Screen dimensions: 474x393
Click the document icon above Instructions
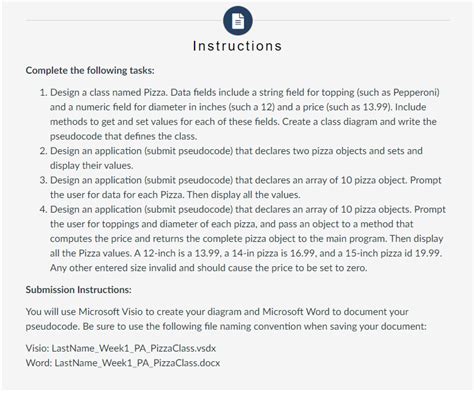pos(237,21)
